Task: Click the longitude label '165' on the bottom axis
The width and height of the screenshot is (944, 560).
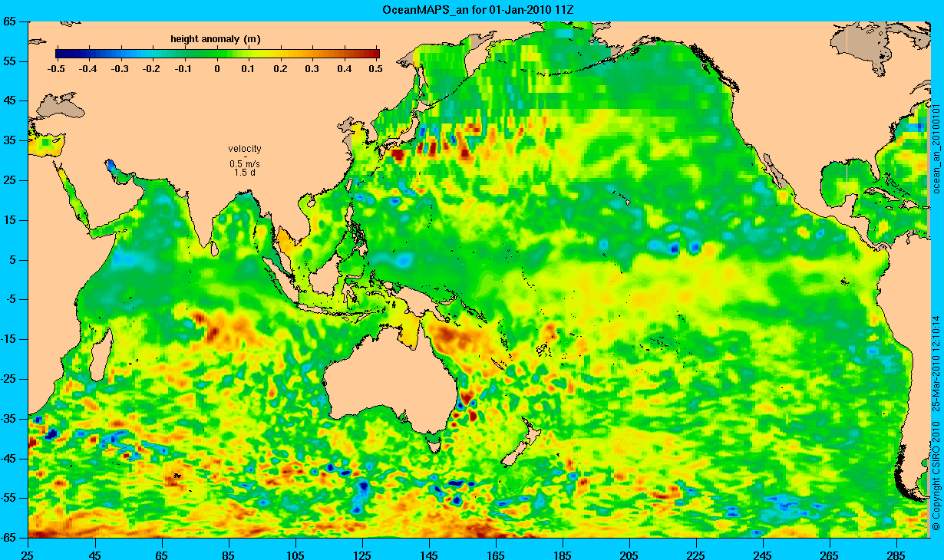Action: tap(495, 554)
